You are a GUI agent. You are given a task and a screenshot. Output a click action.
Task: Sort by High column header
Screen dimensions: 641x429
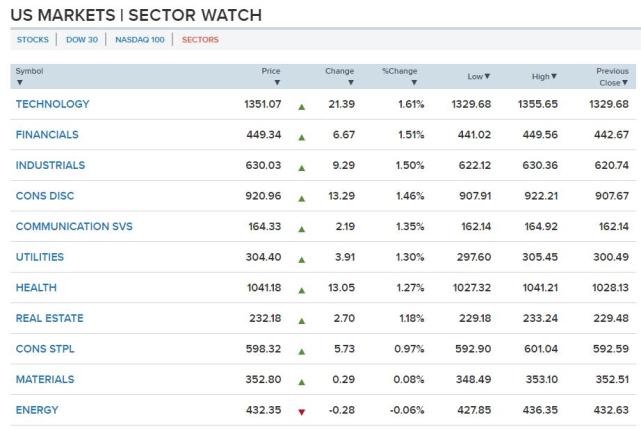point(545,77)
